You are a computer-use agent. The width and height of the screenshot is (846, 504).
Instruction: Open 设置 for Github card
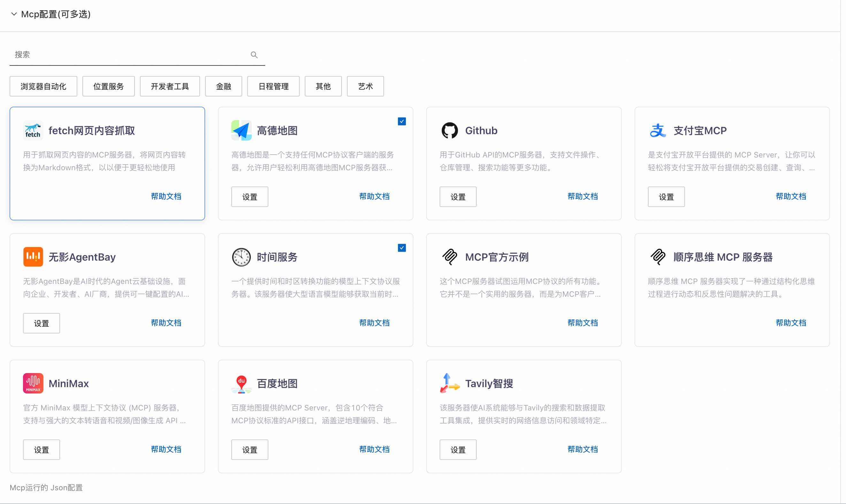coord(458,197)
